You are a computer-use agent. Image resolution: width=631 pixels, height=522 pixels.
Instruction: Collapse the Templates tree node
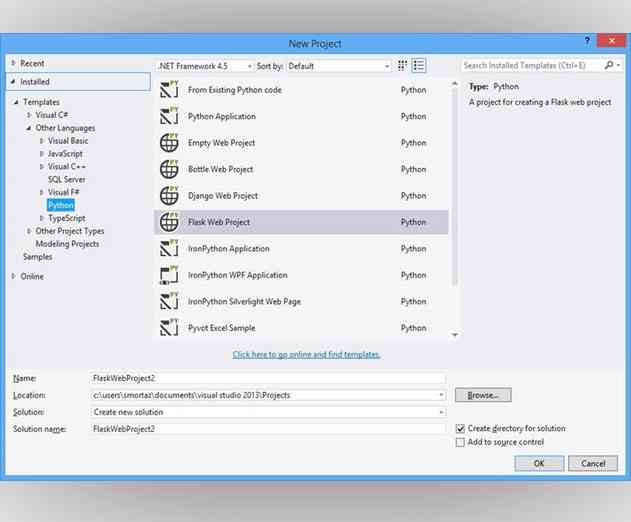click(16, 102)
